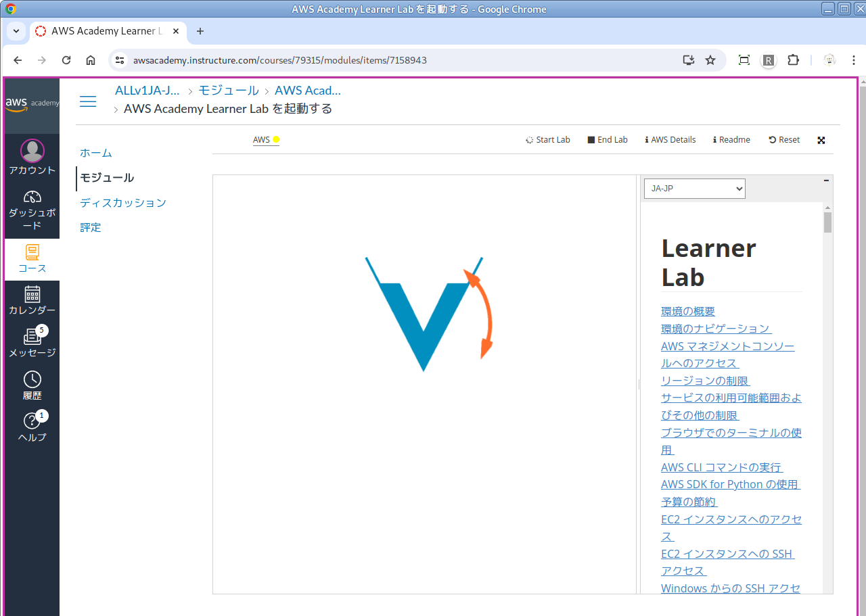
Task: Toggle fullscreen lab view icon
Action: pyautogui.click(x=821, y=140)
